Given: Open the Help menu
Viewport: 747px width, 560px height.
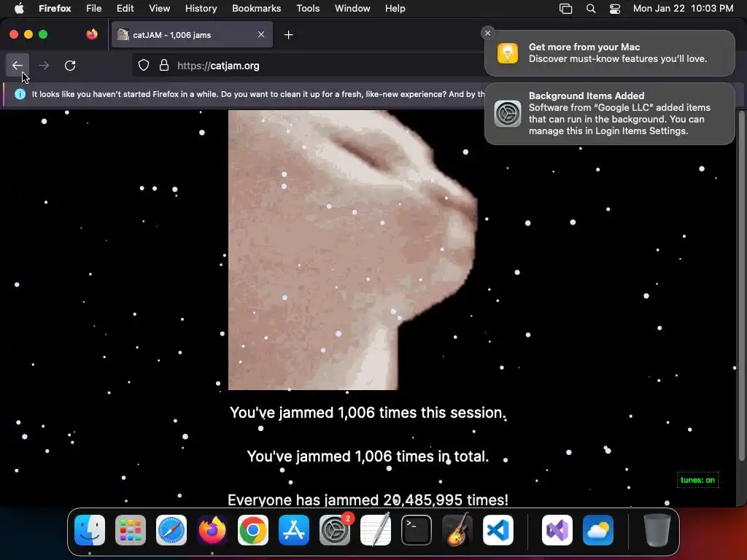Looking at the screenshot, I should pyautogui.click(x=395, y=8).
